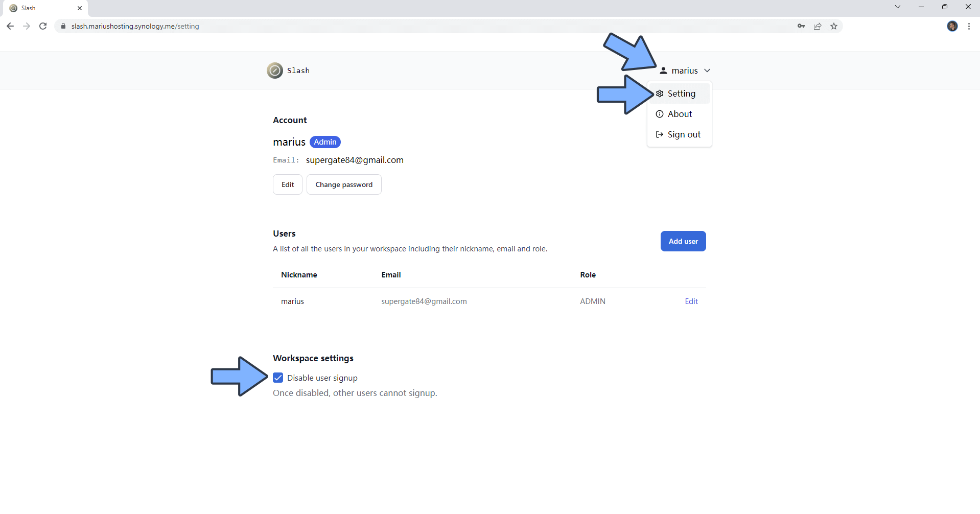The height and width of the screenshot is (514, 980).
Task: Select Setting from the account menu
Action: click(681, 94)
